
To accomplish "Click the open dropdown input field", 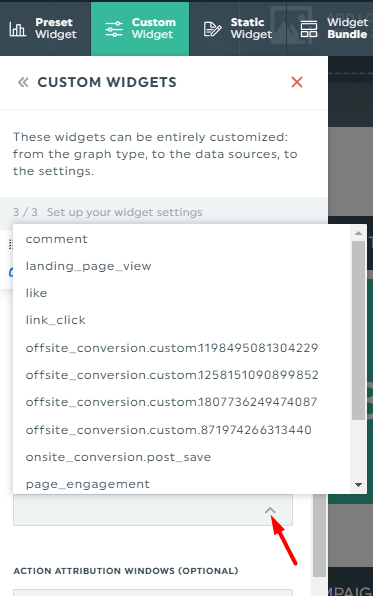I will click(153, 510).
